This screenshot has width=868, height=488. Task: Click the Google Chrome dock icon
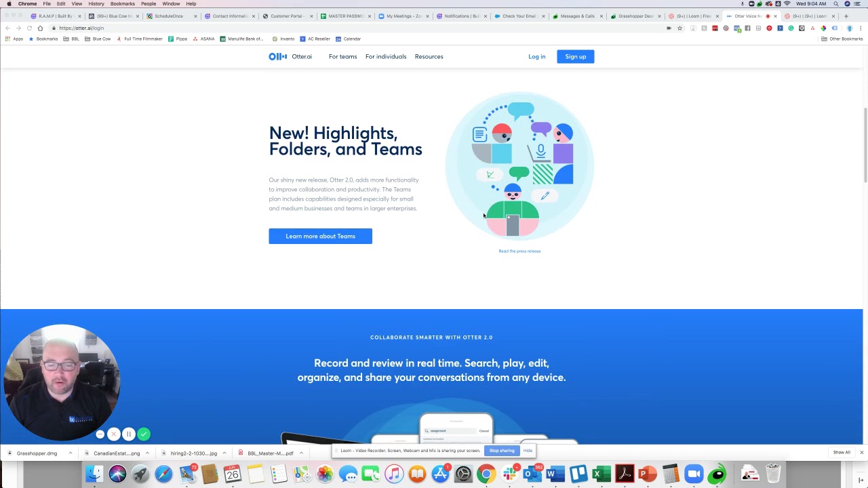[486, 474]
